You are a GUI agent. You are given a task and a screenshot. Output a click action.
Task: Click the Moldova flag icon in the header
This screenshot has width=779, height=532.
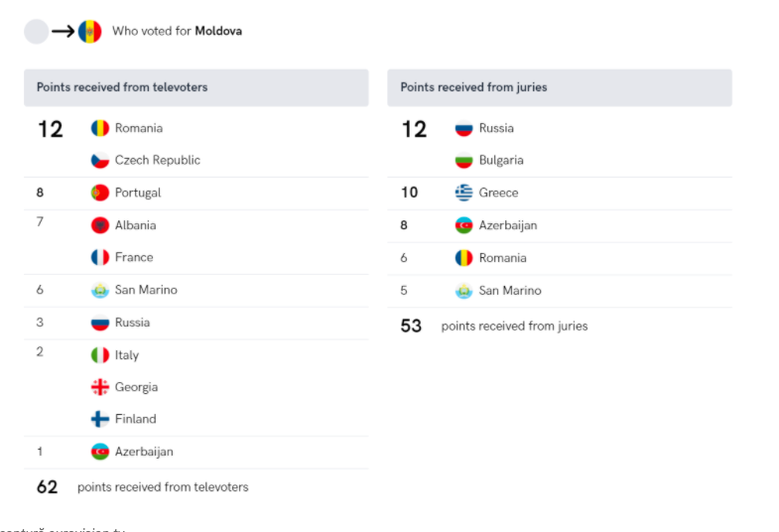[90, 32]
